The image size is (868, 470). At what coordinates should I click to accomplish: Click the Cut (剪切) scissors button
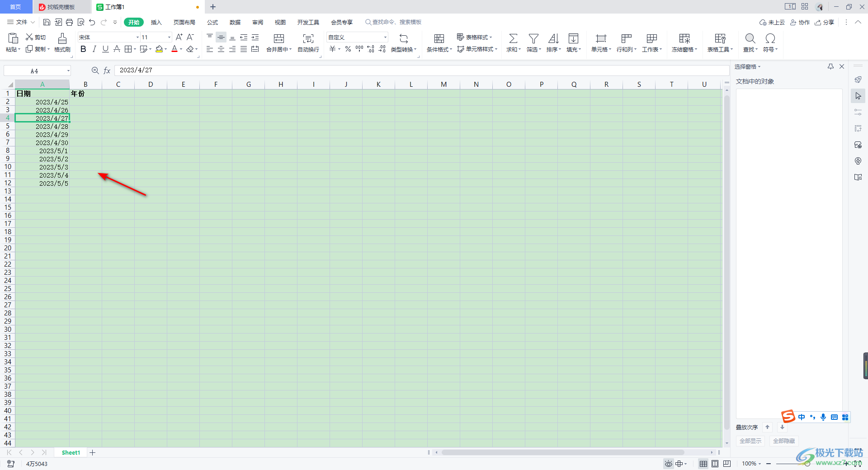click(x=36, y=37)
